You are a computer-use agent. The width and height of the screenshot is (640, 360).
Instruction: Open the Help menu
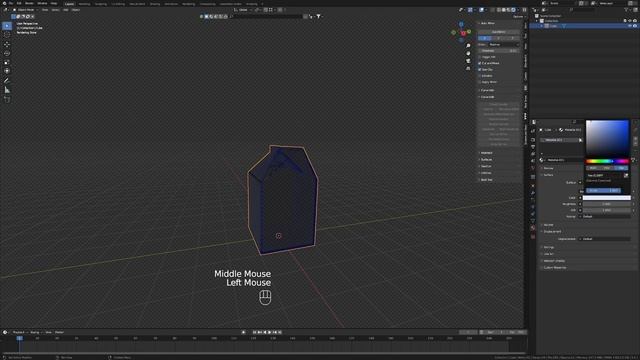click(x=54, y=3)
